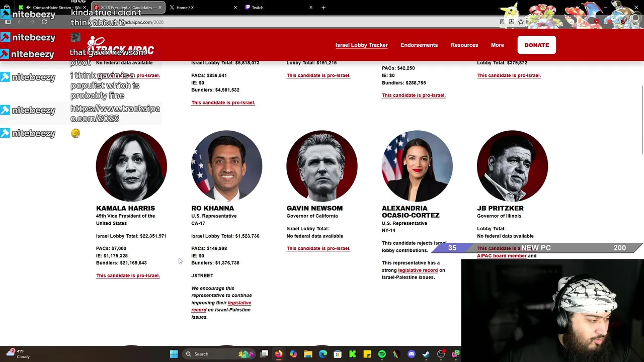Close the 2028 Presidential Candidates tab
The height and width of the screenshot is (362, 644).
(160, 8)
